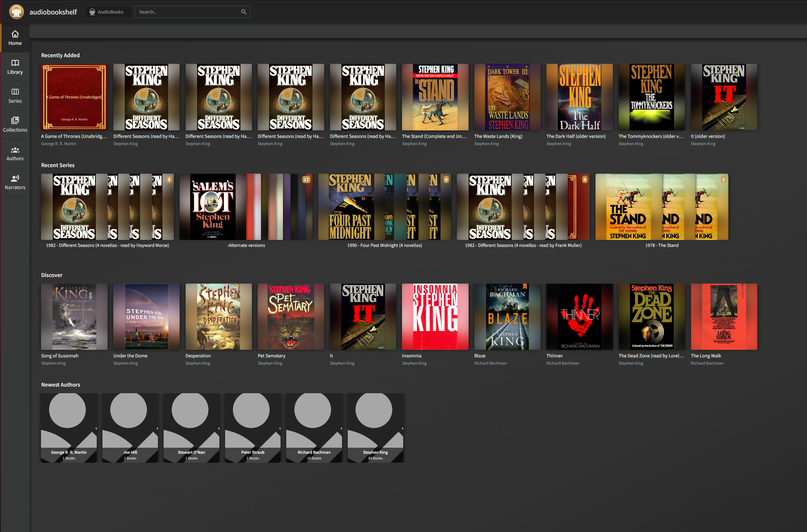Open The Waste Lands cover

pos(507,97)
